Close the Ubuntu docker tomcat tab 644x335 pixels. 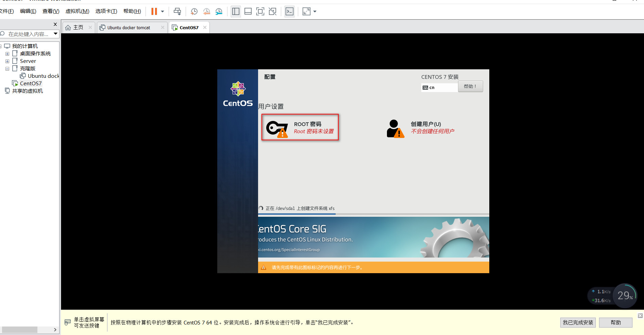coord(163,28)
